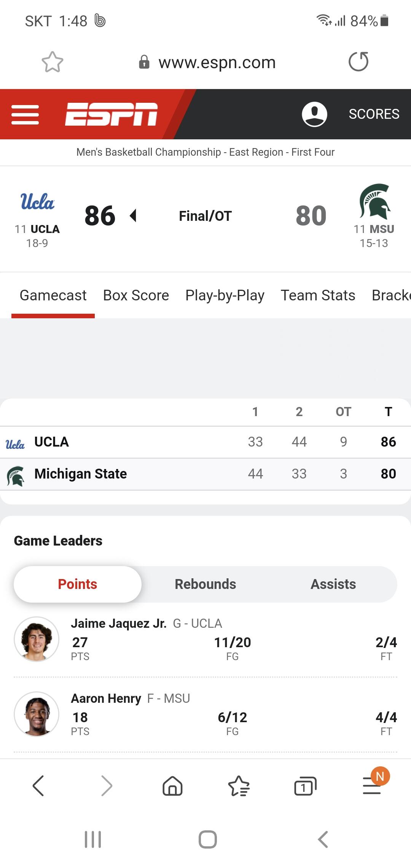Reload the page with the refresh icon
The height and width of the screenshot is (868, 411).
(x=358, y=62)
